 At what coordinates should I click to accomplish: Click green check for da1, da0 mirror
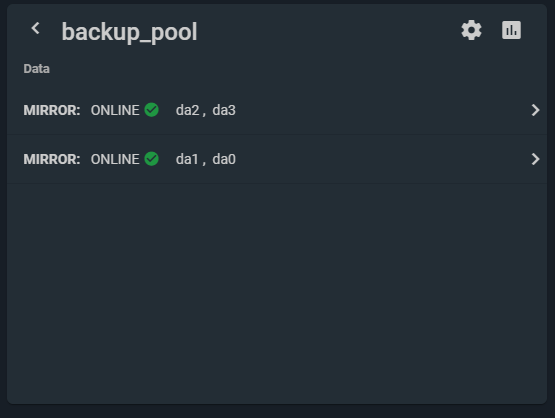click(x=151, y=159)
